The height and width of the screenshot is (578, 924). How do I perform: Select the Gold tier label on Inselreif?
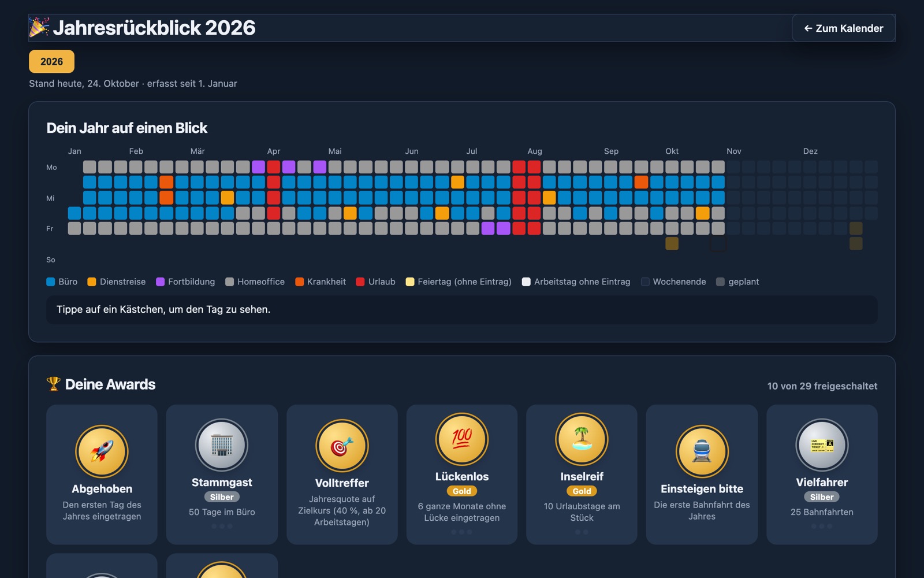click(582, 491)
